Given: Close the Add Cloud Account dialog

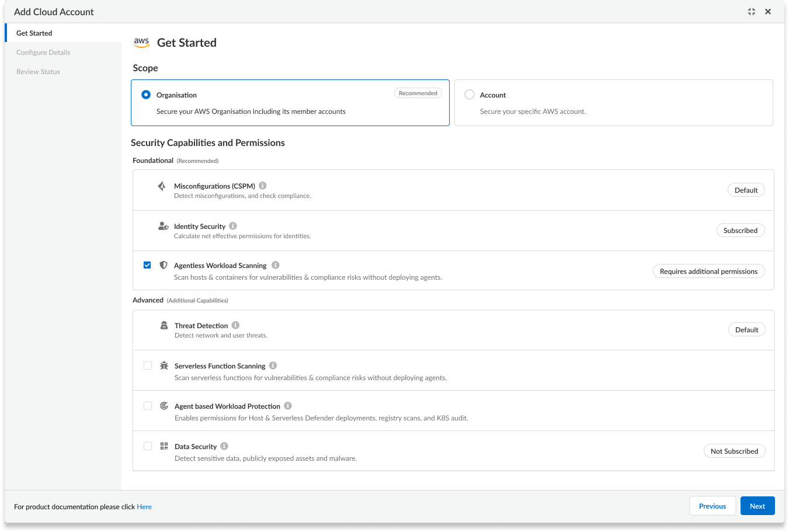Looking at the screenshot, I should click(x=768, y=12).
